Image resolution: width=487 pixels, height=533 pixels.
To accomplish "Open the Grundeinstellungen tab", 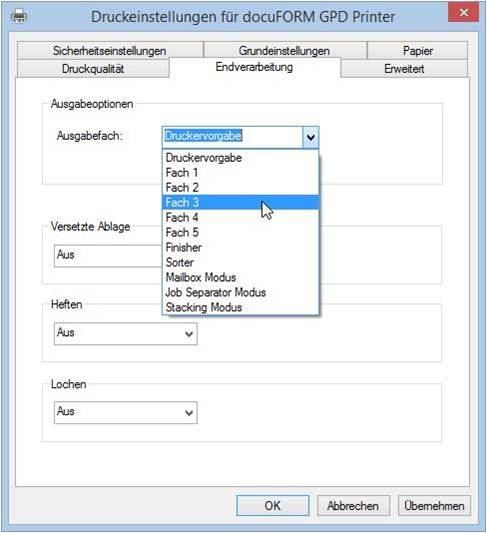I will pyautogui.click(x=284, y=51).
